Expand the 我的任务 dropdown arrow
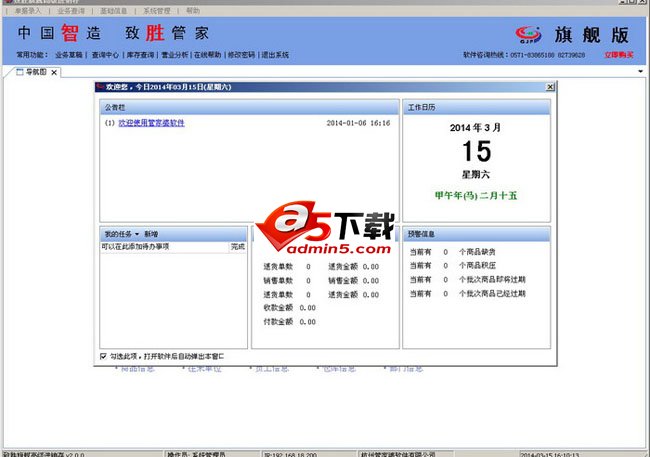Screen dimensions: 650x457 pyautogui.click(x=137, y=234)
